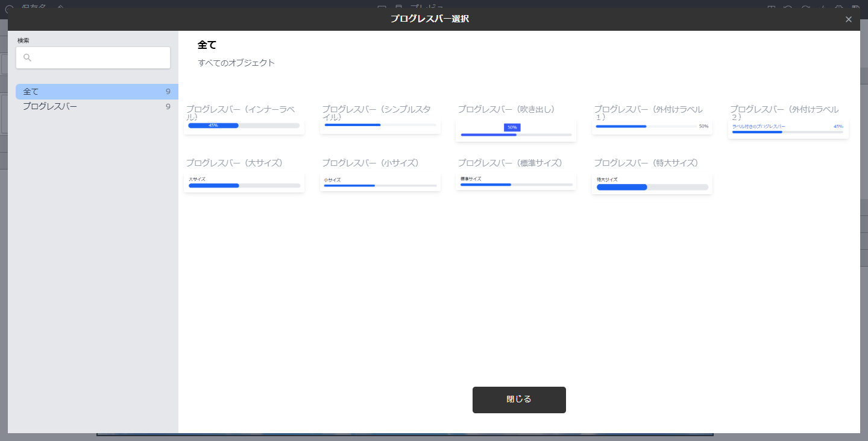Screen dimensions: 868x441
Task: Choose the インナーラベル progress bar preview
Action: click(x=244, y=126)
